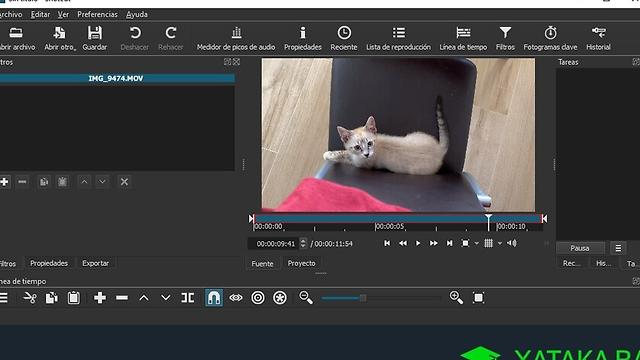Copy filters icon in filters panel

(x=44, y=182)
